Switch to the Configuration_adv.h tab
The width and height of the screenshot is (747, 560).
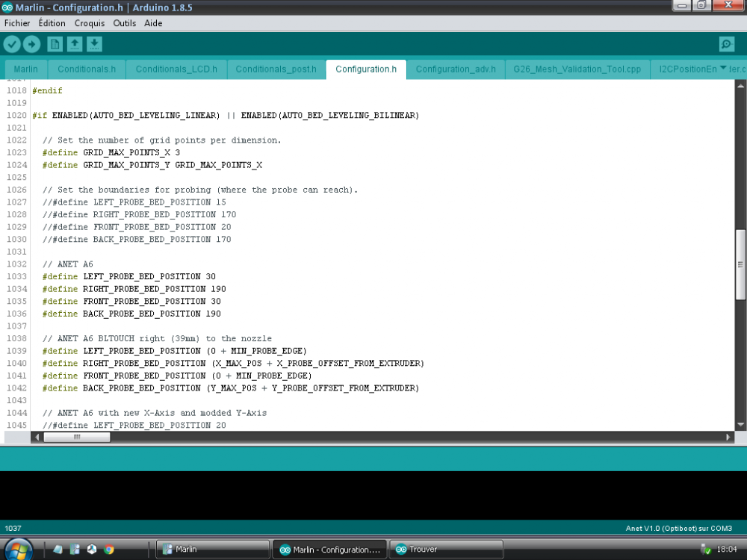click(x=456, y=69)
